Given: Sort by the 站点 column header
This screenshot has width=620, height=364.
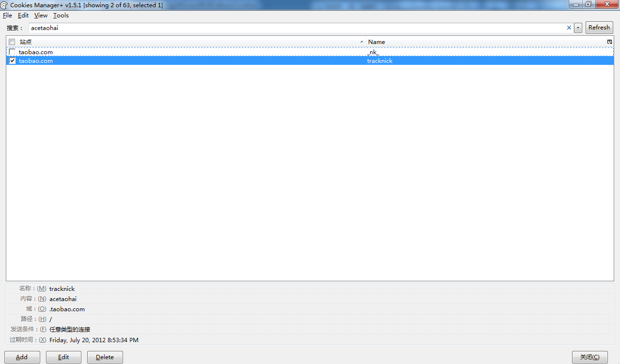Looking at the screenshot, I should (x=191, y=42).
